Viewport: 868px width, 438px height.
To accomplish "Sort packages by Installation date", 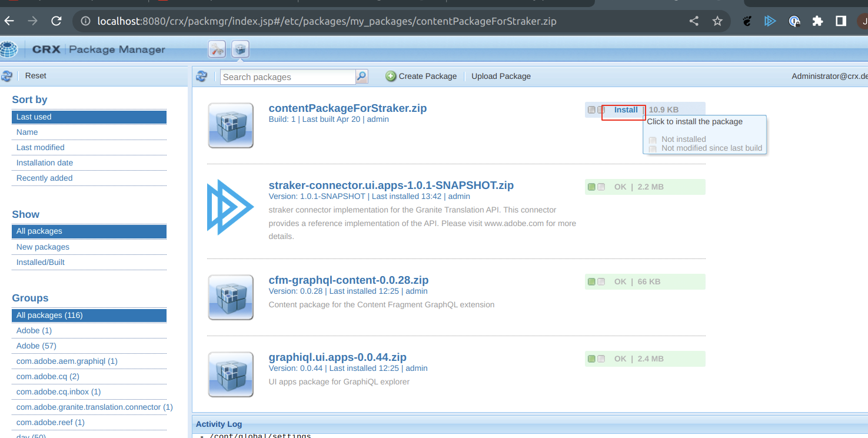I will coord(89,162).
